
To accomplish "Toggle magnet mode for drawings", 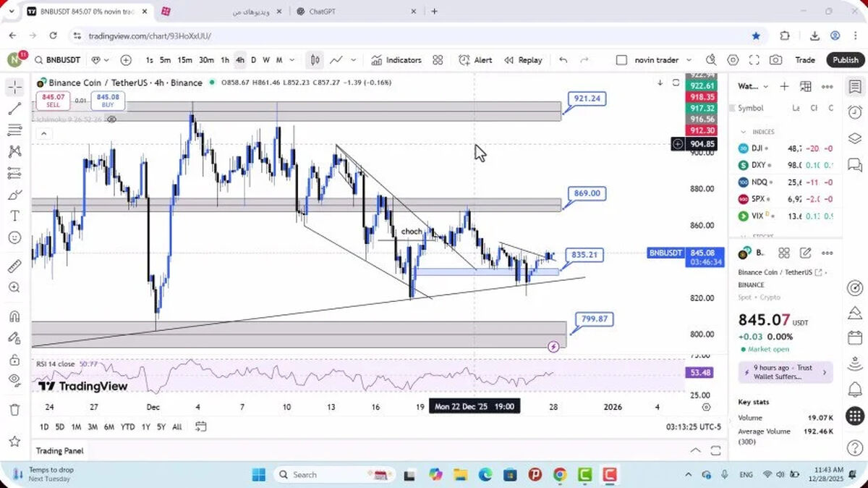I will pos(14,316).
